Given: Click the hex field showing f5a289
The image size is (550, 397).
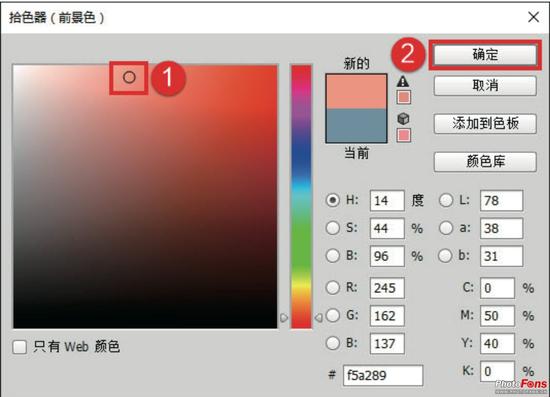Looking at the screenshot, I should click(383, 375).
